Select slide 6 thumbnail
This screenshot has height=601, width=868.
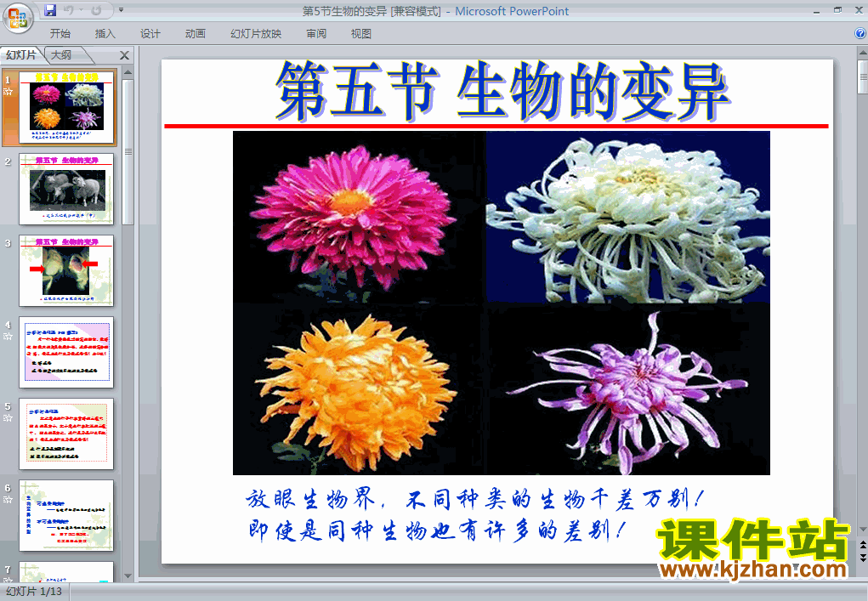[66, 516]
